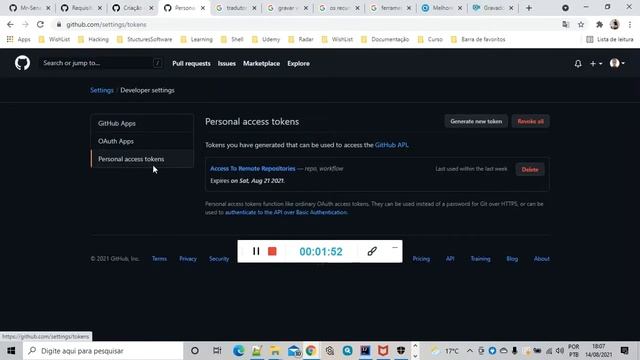Open the Udemy bookmarks folder
The image size is (640, 360).
[266, 40]
